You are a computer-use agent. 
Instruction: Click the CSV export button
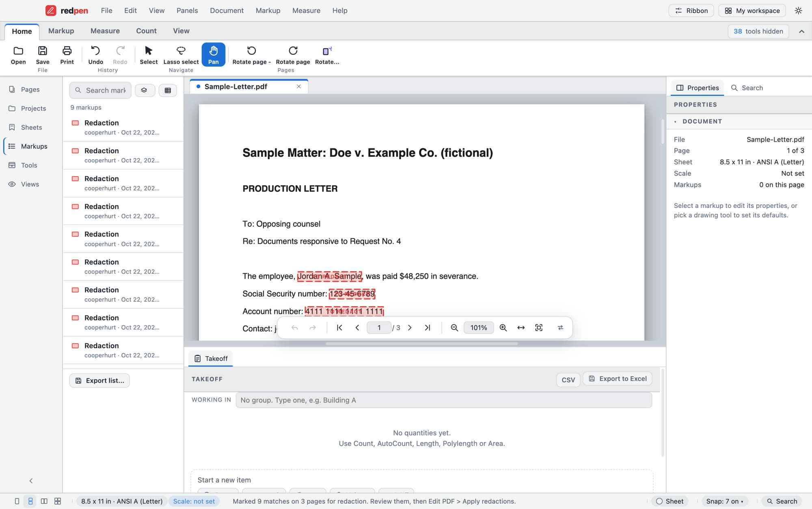[568, 380]
